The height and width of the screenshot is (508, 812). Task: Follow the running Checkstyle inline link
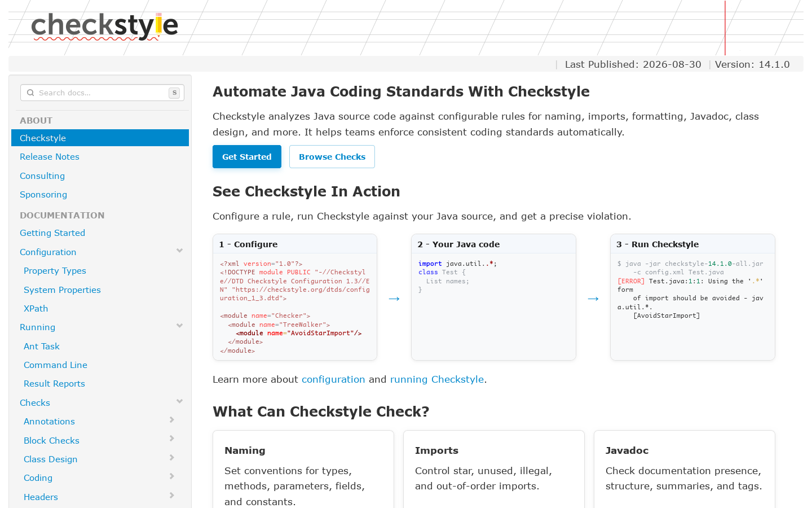tap(437, 379)
